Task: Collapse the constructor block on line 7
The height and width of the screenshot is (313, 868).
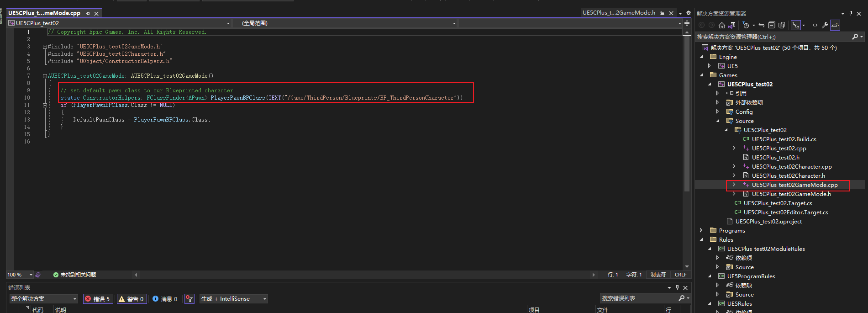Action: pos(45,76)
